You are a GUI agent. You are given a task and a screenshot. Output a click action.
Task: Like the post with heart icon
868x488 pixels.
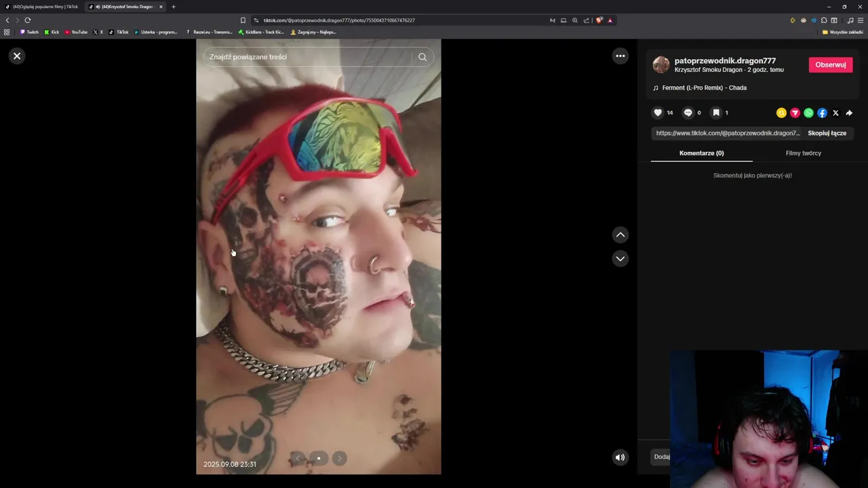(x=657, y=113)
